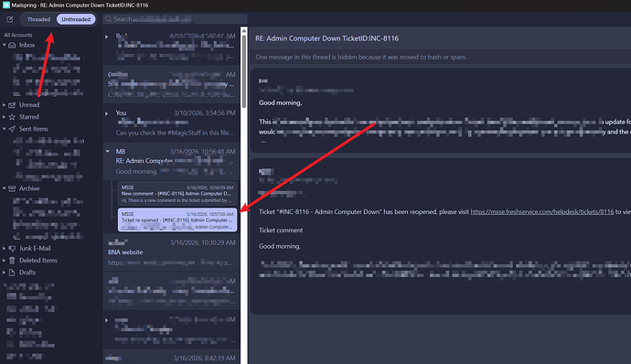Screen dimensions: 631x364
Task: Open the Inbox folder icon
Action: pos(12,45)
